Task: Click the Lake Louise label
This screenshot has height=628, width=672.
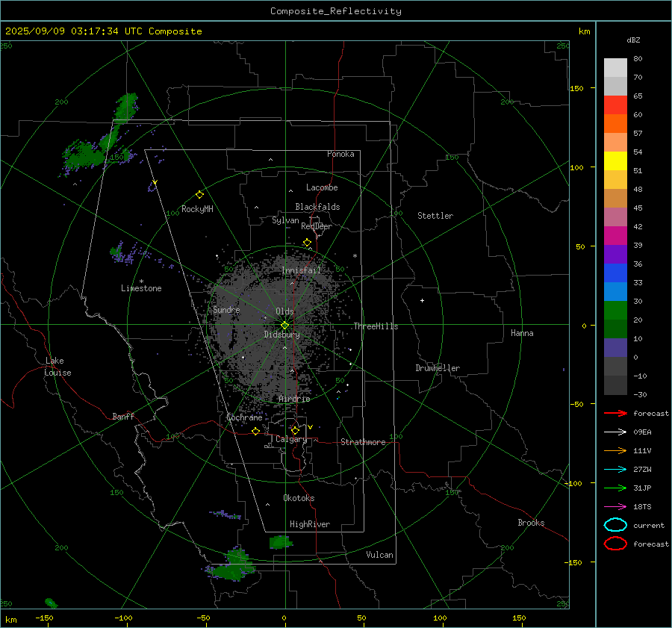Action: [x=57, y=367]
